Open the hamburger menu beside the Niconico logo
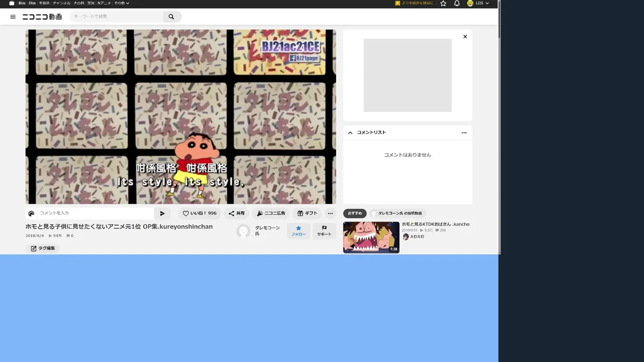This screenshot has width=644, height=362. pyautogui.click(x=13, y=17)
